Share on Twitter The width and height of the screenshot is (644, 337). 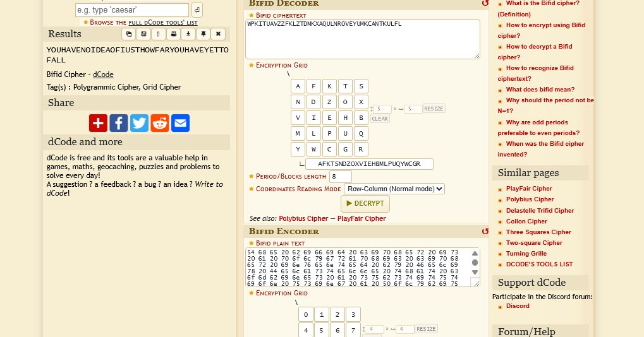coord(139,123)
